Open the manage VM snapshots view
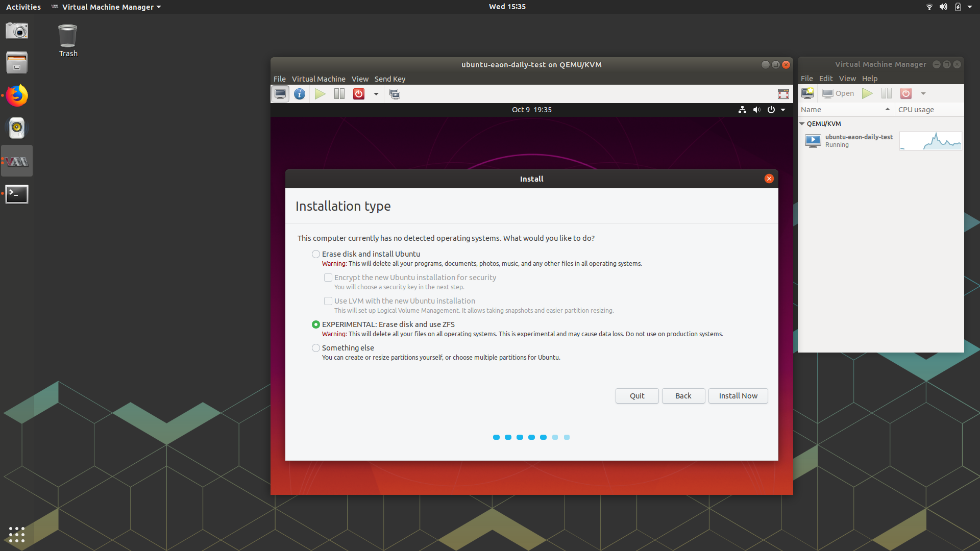This screenshot has width=980, height=551. point(395,94)
